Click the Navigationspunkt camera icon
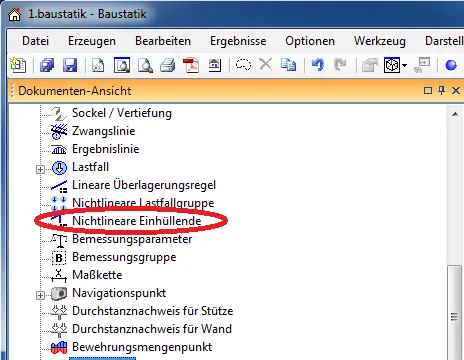The width and height of the screenshot is (464, 360). point(59,294)
